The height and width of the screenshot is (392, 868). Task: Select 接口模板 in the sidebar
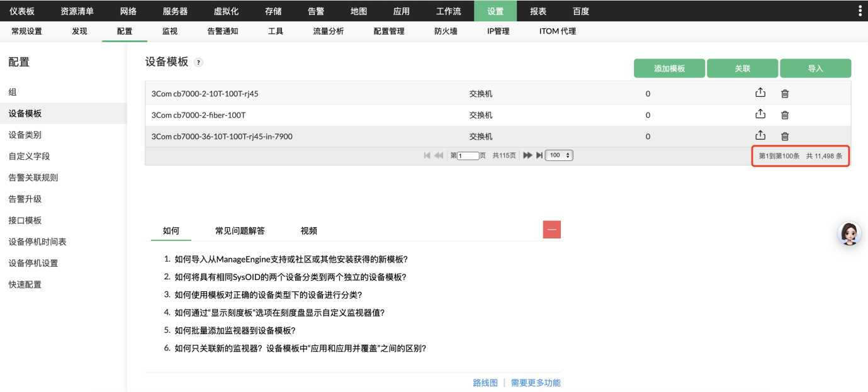25,220
